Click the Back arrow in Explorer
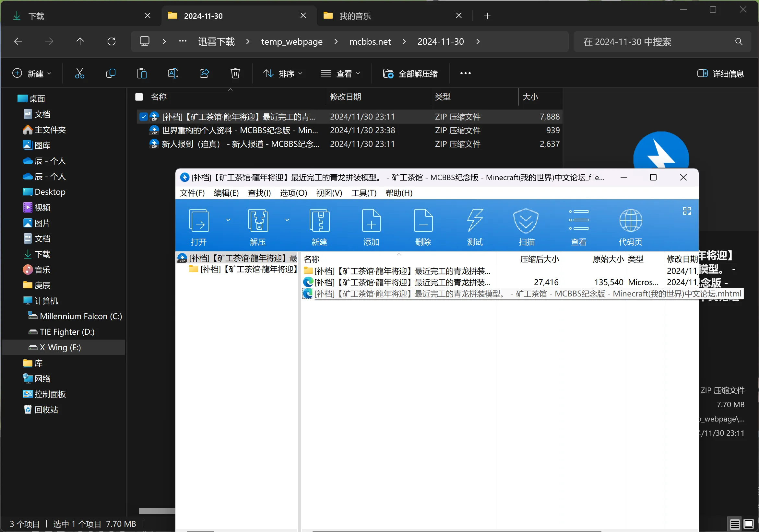The image size is (759, 532). [18, 41]
